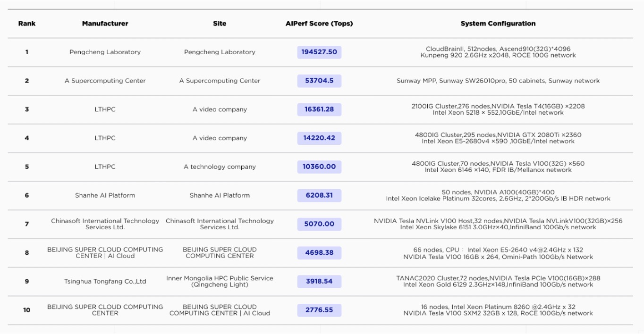Select Shanhe AI Platform in Manufacturer column
The width and height of the screenshot is (644, 334).
[x=105, y=195]
